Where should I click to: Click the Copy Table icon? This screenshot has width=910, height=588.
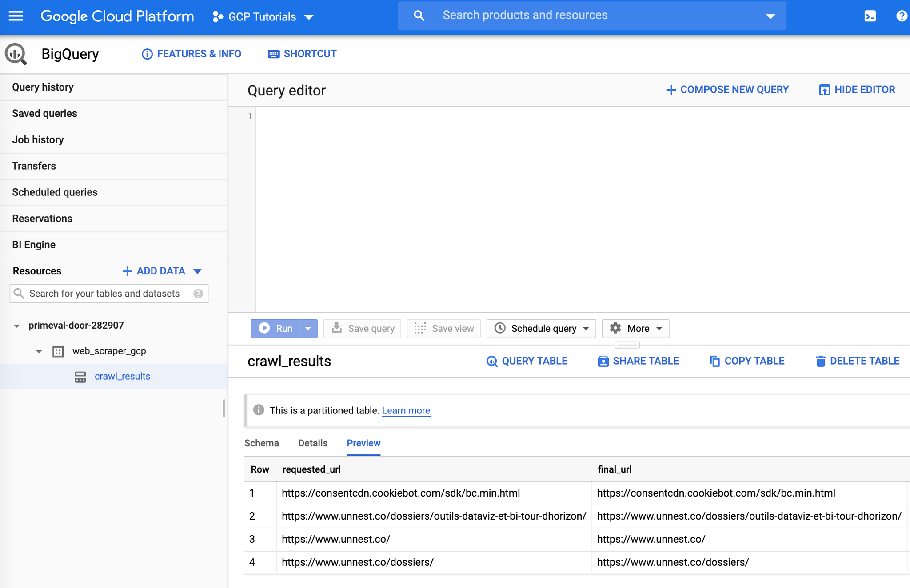pyautogui.click(x=715, y=361)
